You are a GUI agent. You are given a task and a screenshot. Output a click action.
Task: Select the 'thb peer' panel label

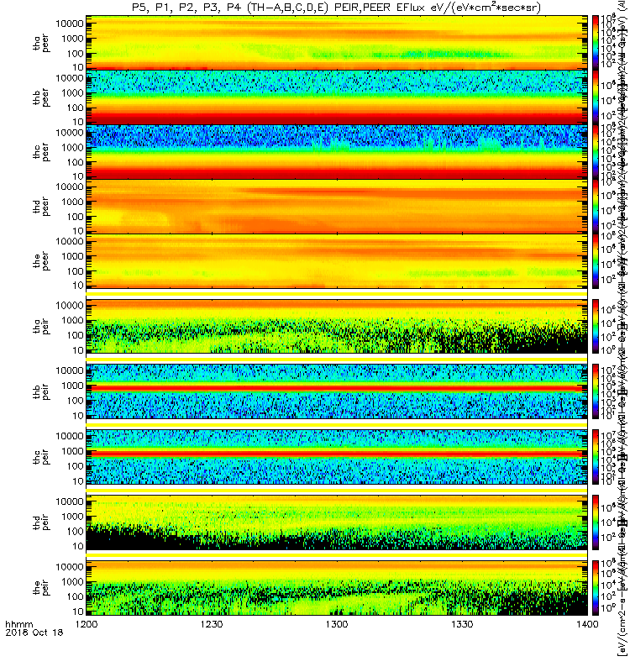41,97
